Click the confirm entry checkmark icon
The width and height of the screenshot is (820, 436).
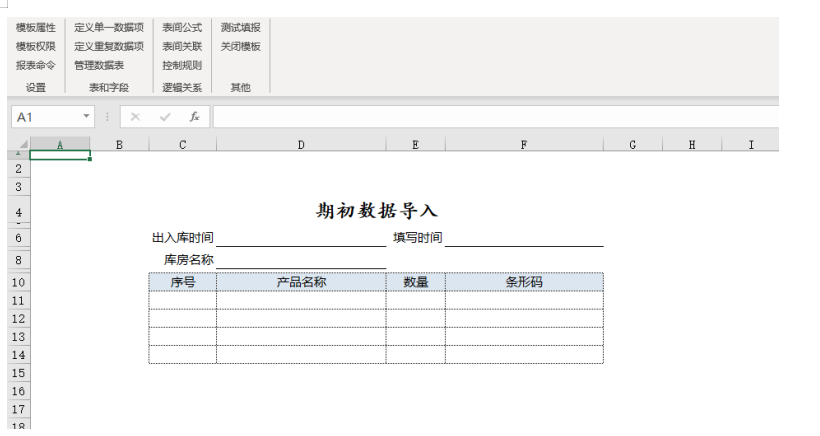tap(165, 117)
